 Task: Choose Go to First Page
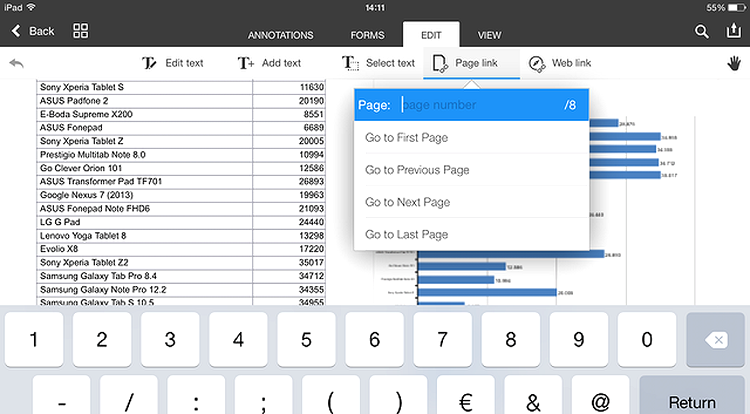471,138
